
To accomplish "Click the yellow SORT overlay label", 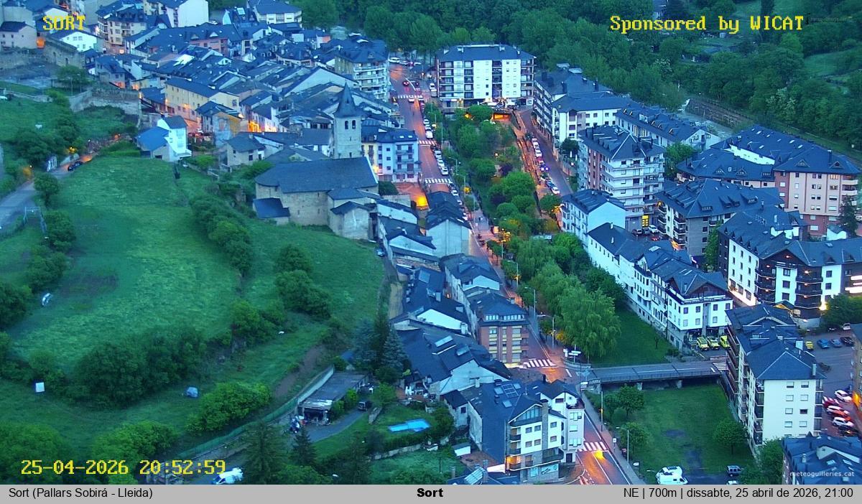I will tap(63, 23).
